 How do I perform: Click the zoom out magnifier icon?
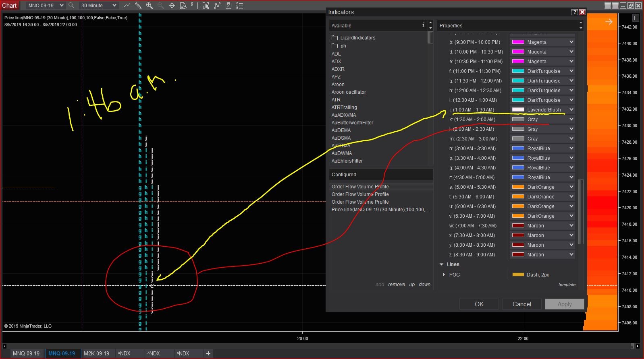160,6
